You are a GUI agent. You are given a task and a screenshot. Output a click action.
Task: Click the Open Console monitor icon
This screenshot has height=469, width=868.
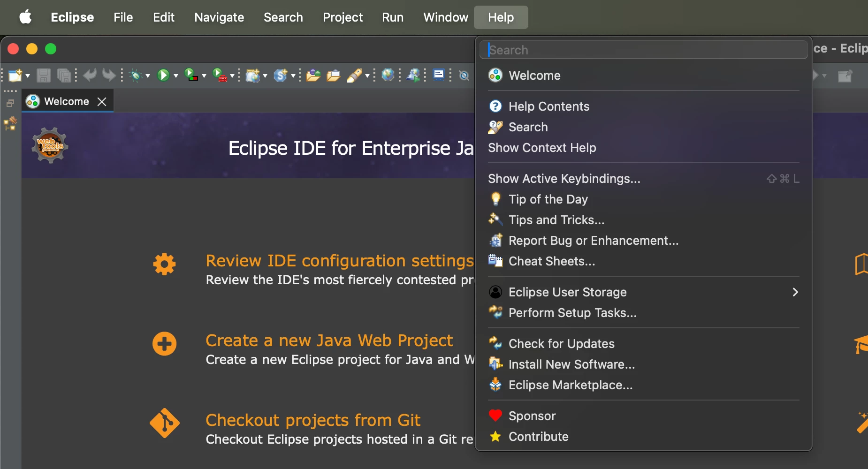click(x=439, y=75)
